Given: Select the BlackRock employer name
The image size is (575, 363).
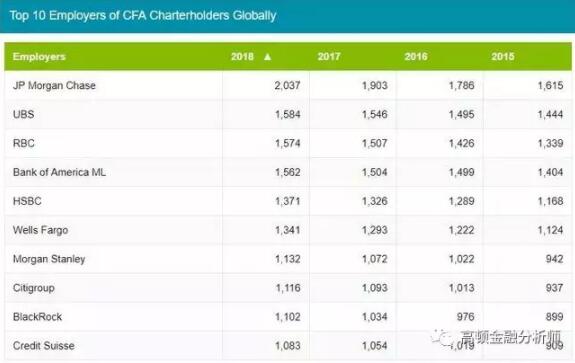Looking at the screenshot, I should (37, 317).
